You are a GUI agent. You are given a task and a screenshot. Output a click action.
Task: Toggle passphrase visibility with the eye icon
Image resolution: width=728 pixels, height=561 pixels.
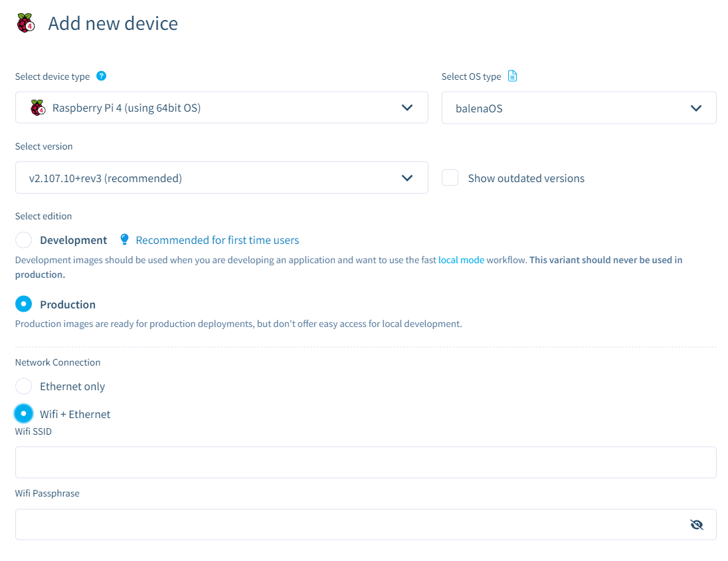pyautogui.click(x=696, y=524)
